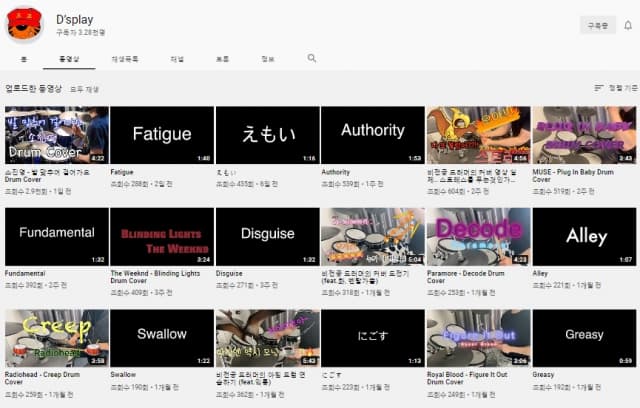This screenshot has height=408, width=640.
Task: Open the Playlists tab
Action: click(125, 59)
